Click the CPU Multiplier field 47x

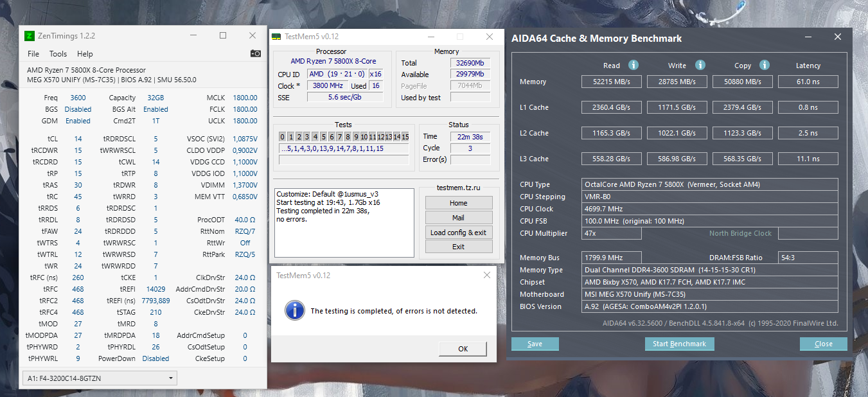[x=612, y=233]
